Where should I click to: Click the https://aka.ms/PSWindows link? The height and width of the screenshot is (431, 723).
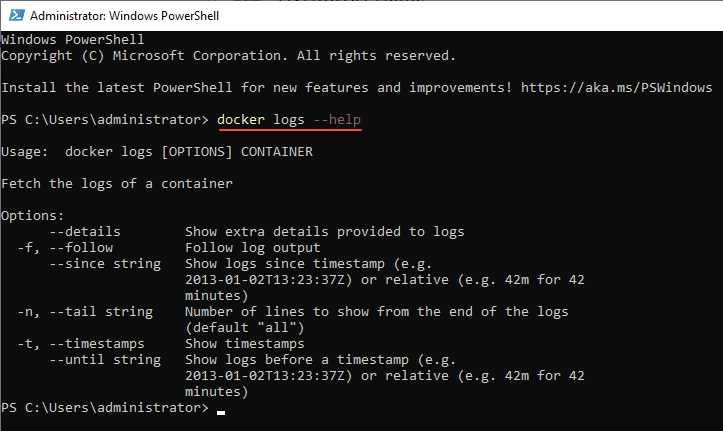click(x=616, y=88)
